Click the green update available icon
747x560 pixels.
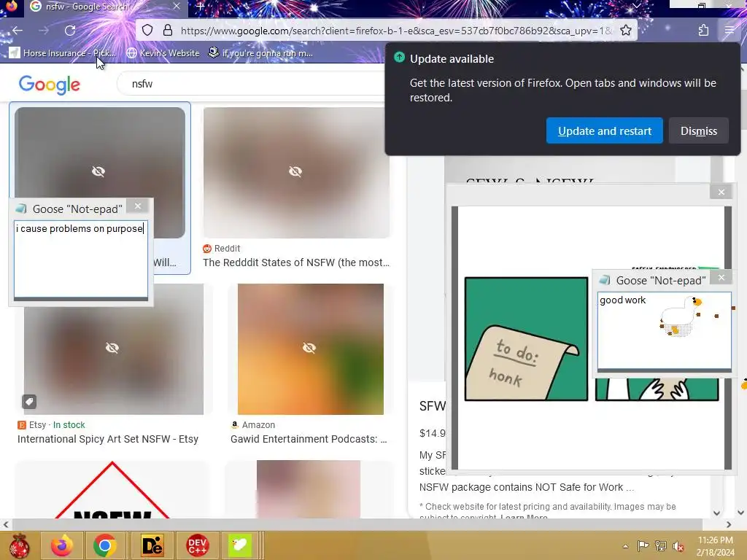(399, 58)
